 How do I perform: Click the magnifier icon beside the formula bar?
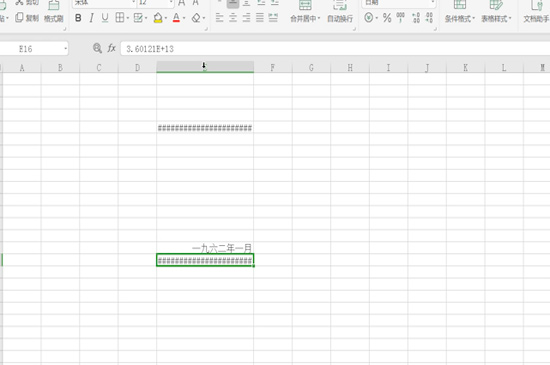point(97,48)
